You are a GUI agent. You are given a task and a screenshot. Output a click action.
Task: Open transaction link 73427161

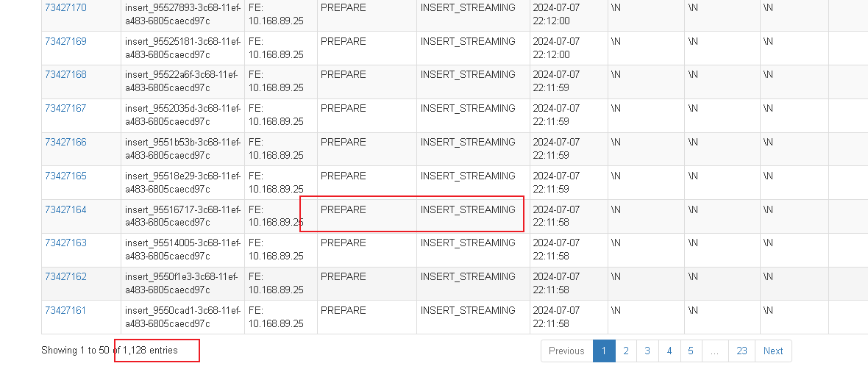[x=65, y=310]
